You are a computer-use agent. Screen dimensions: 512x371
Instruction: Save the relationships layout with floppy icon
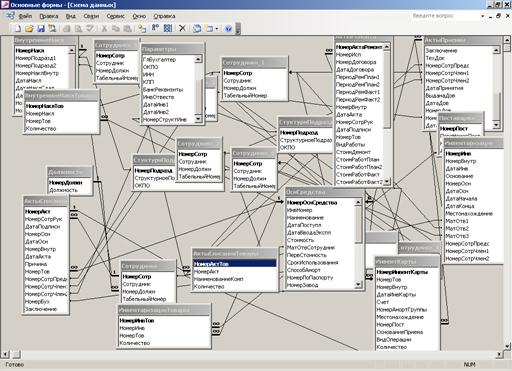pos(41,29)
